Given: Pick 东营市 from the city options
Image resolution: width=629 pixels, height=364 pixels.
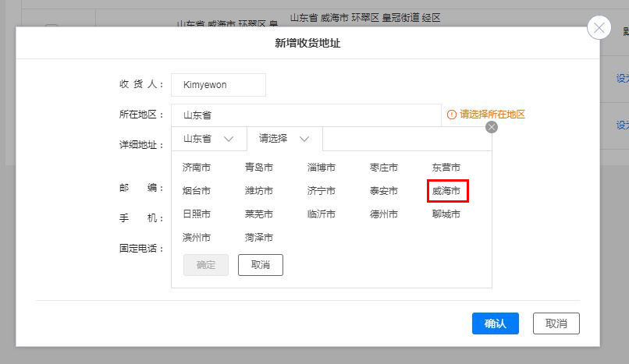Looking at the screenshot, I should point(446,168).
